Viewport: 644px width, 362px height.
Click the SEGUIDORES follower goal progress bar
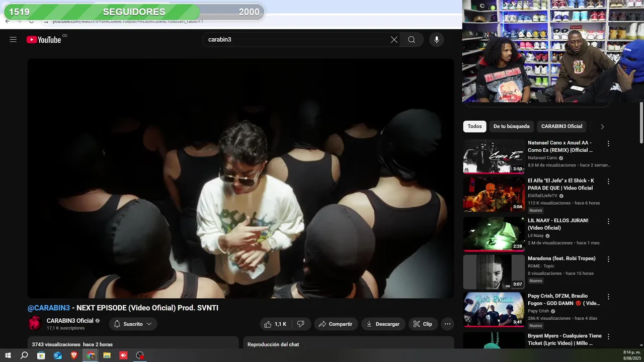[134, 12]
